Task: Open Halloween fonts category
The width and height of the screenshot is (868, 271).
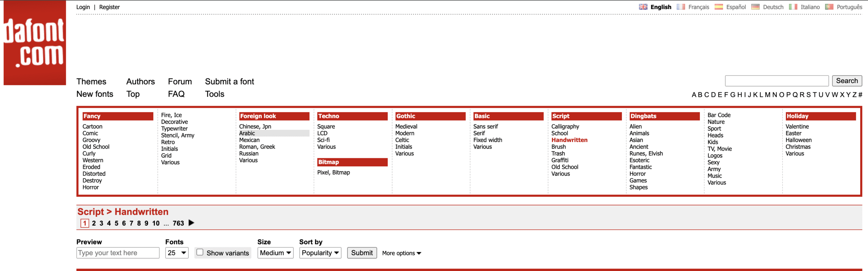Action: 798,140
